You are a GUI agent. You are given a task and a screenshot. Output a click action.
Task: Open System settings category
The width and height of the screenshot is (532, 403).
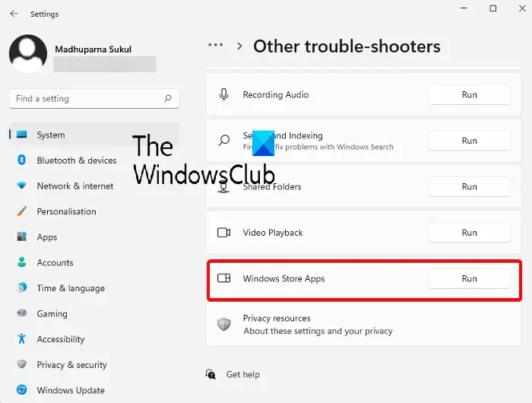click(x=94, y=135)
